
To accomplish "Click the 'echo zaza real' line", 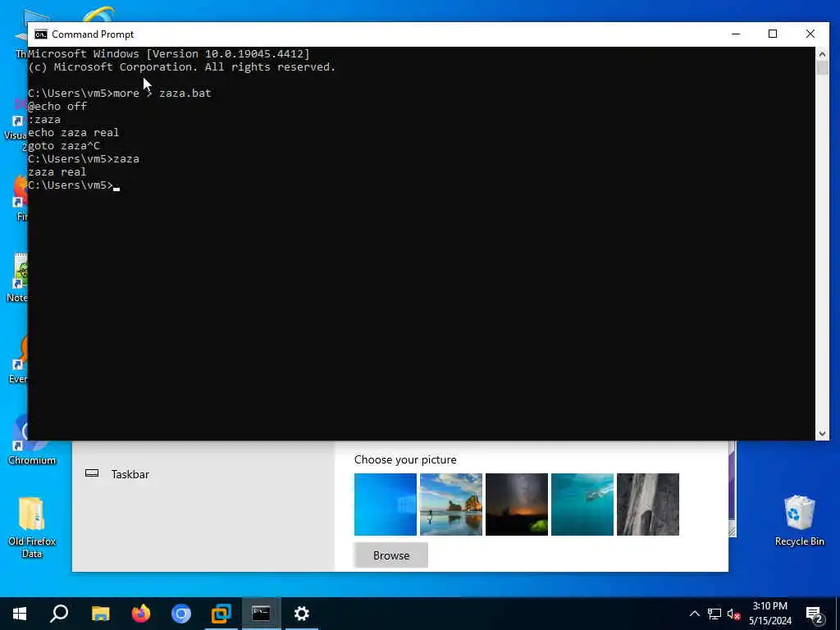I will 73,132.
